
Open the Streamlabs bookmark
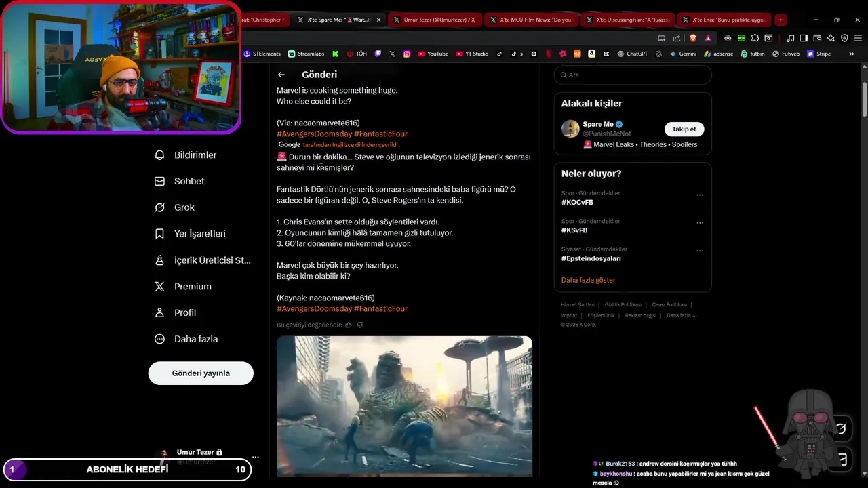[306, 54]
